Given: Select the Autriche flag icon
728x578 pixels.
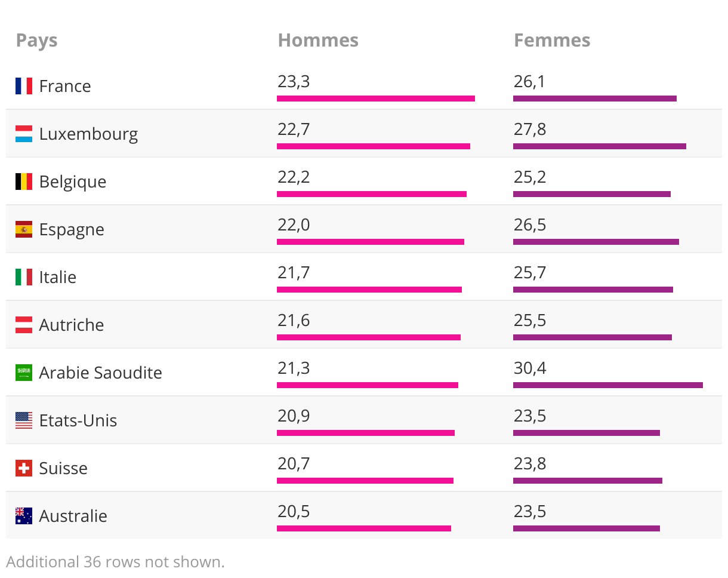Looking at the screenshot, I should (x=24, y=325).
